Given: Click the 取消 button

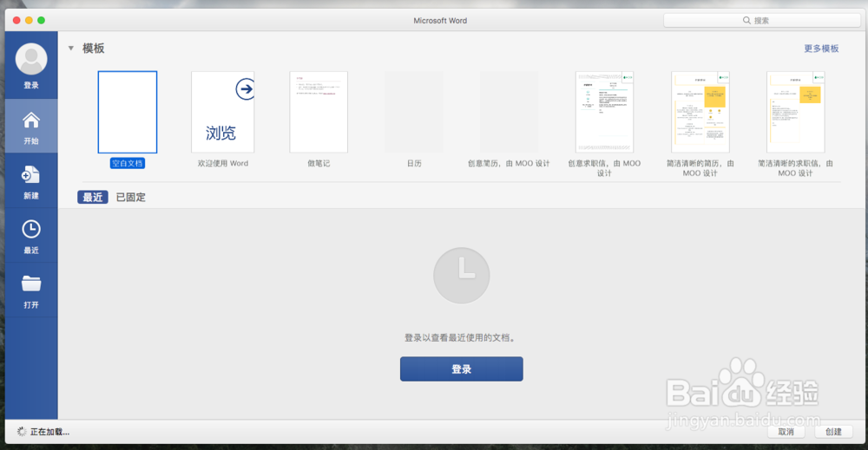Looking at the screenshot, I should (786, 432).
